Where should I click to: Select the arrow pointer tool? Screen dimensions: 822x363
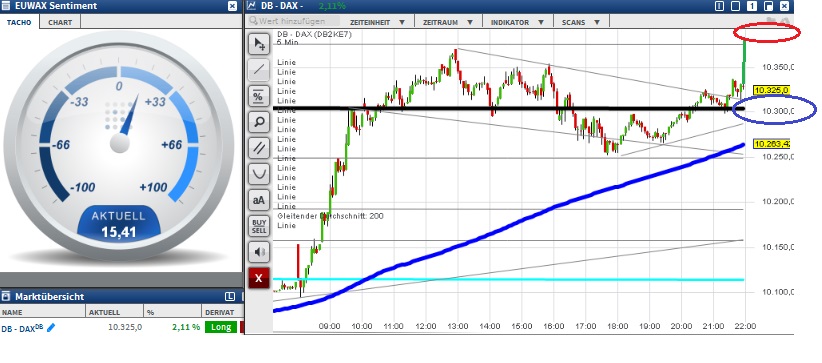(x=259, y=45)
